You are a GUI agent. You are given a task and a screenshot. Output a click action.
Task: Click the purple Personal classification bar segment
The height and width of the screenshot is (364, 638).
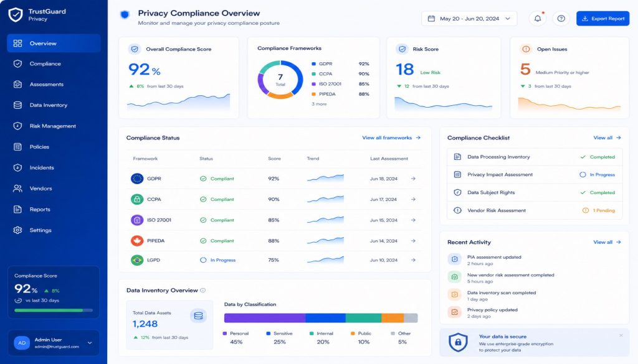click(x=264, y=318)
